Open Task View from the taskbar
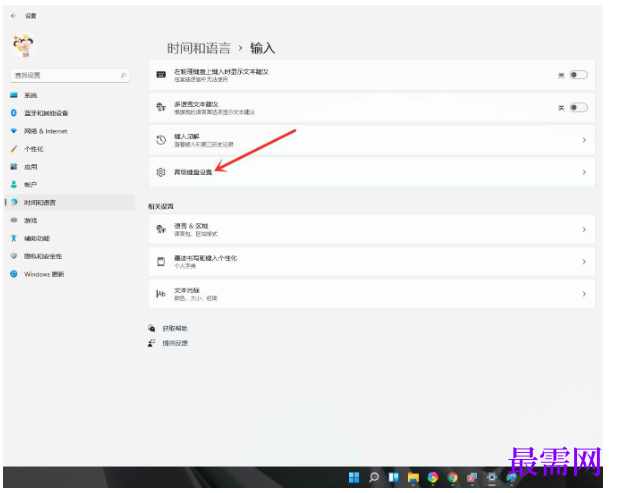The image size is (620, 493). click(x=393, y=478)
